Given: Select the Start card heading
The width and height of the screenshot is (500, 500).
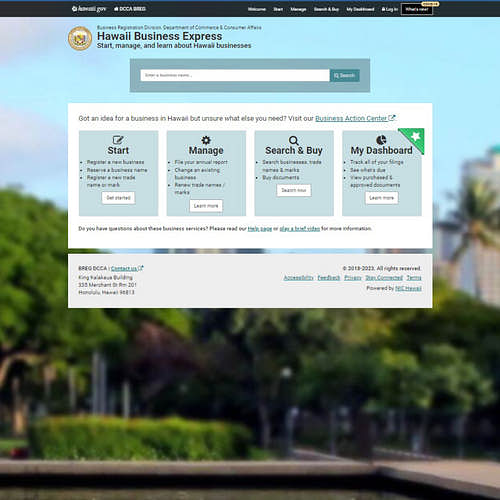Looking at the screenshot, I should point(118,151).
